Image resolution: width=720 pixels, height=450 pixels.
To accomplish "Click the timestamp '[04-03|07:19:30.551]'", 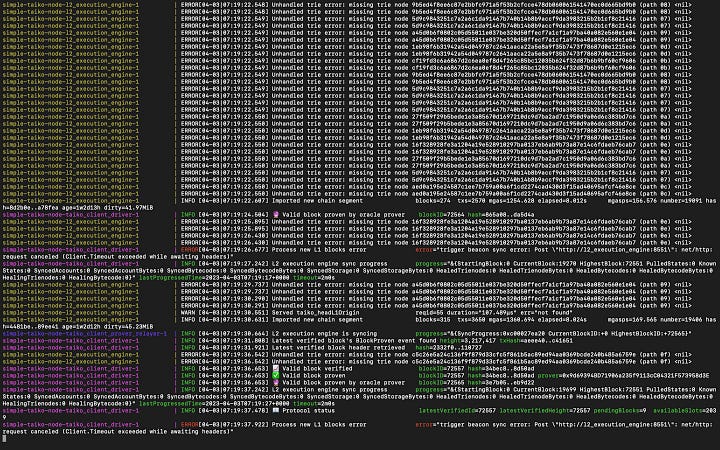I will (233, 313).
